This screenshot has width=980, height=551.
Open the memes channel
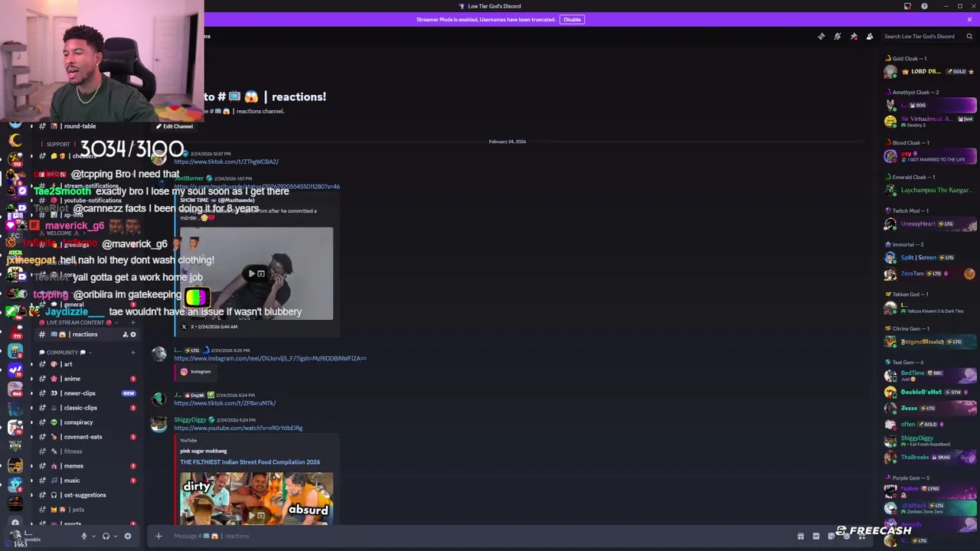[x=88, y=466]
